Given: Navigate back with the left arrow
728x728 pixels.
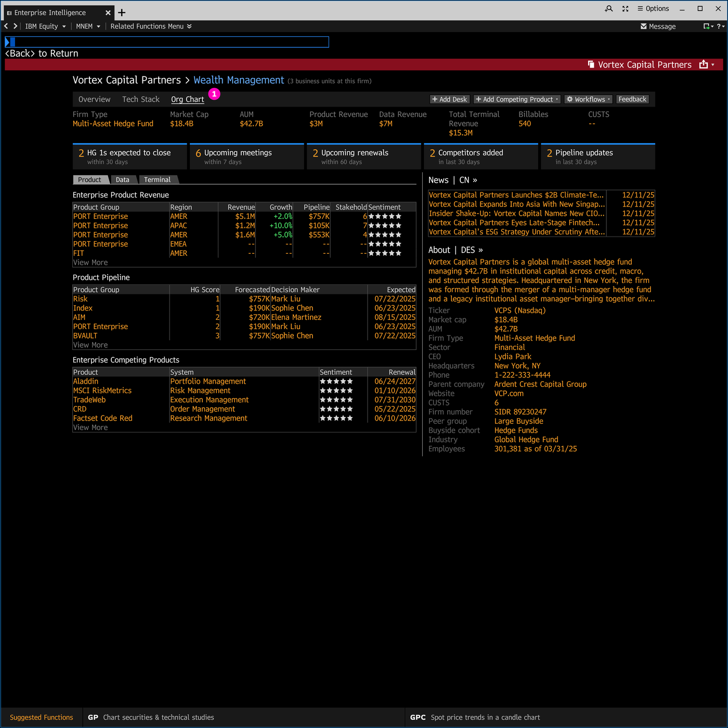Looking at the screenshot, I should click(x=6, y=26).
